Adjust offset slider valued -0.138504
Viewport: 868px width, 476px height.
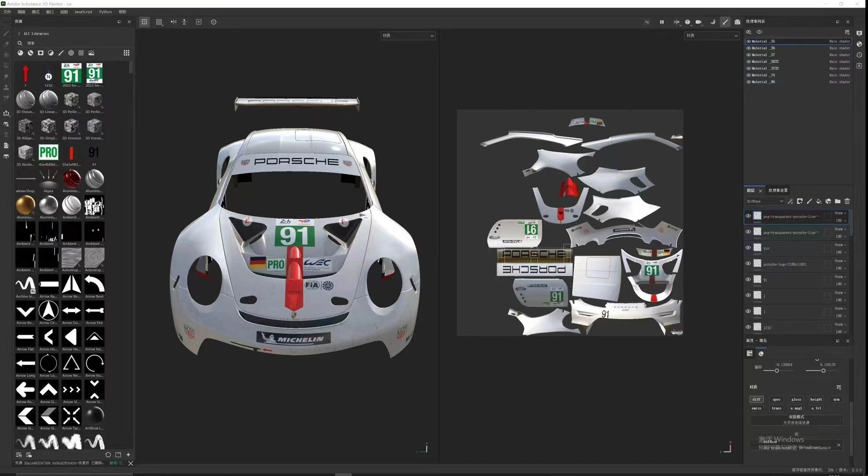[x=777, y=371]
